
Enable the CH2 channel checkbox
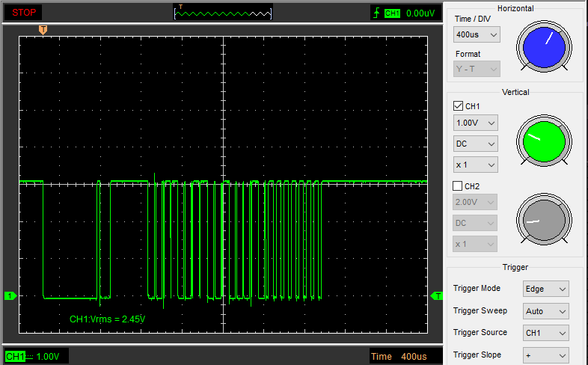click(459, 186)
